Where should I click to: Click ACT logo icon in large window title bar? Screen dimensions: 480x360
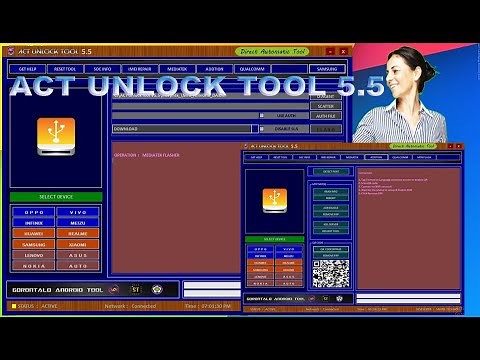point(11,51)
